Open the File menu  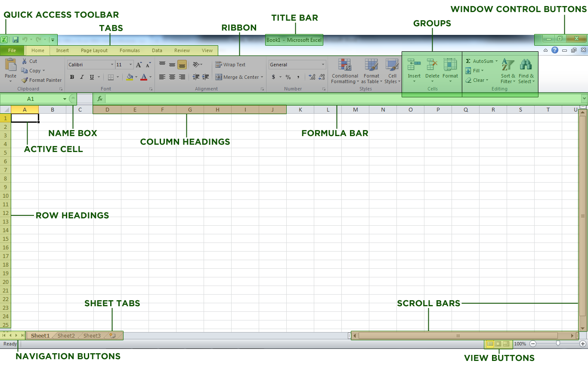[x=12, y=50]
